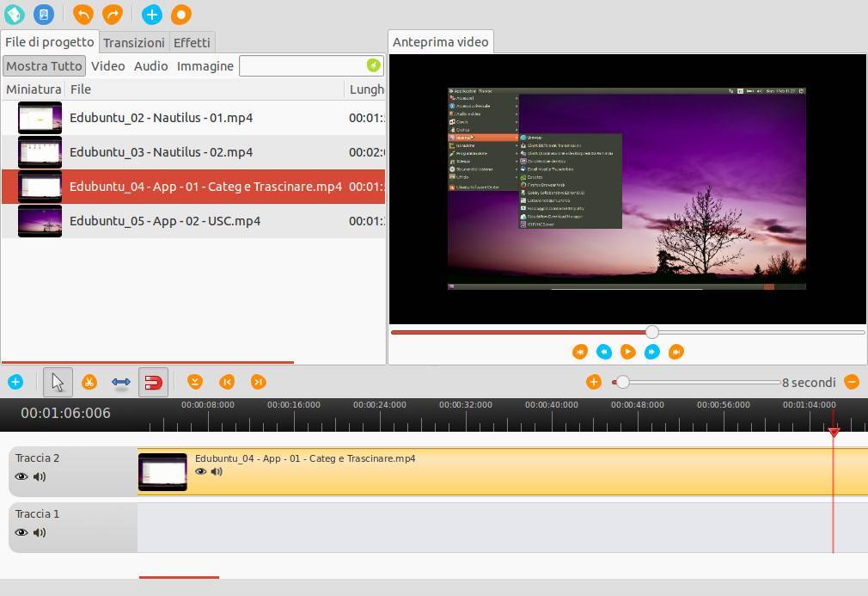Click the 00:01:06:006 timecode display
The image size is (868, 596).
pos(66,413)
